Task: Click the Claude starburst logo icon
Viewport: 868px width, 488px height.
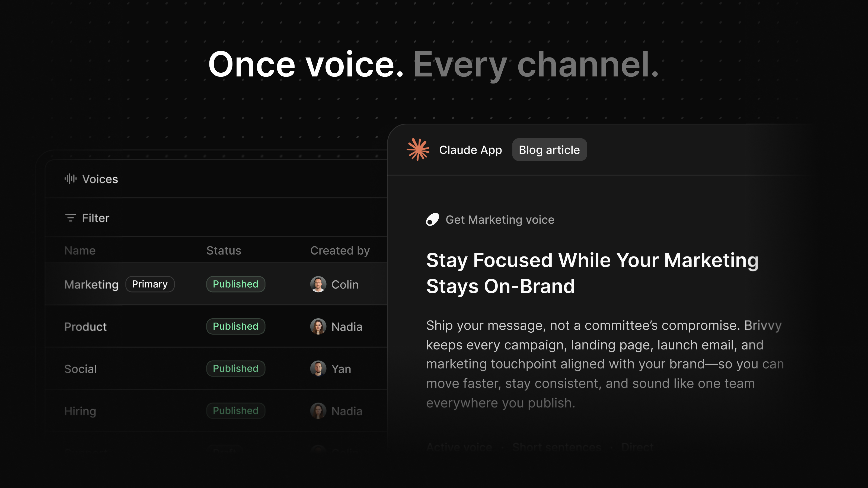Action: (418, 150)
